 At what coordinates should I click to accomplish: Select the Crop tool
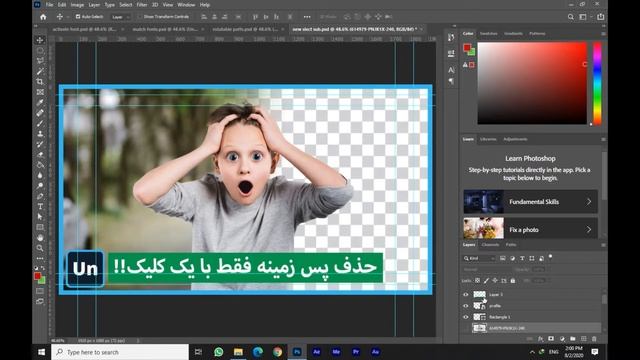(x=40, y=82)
